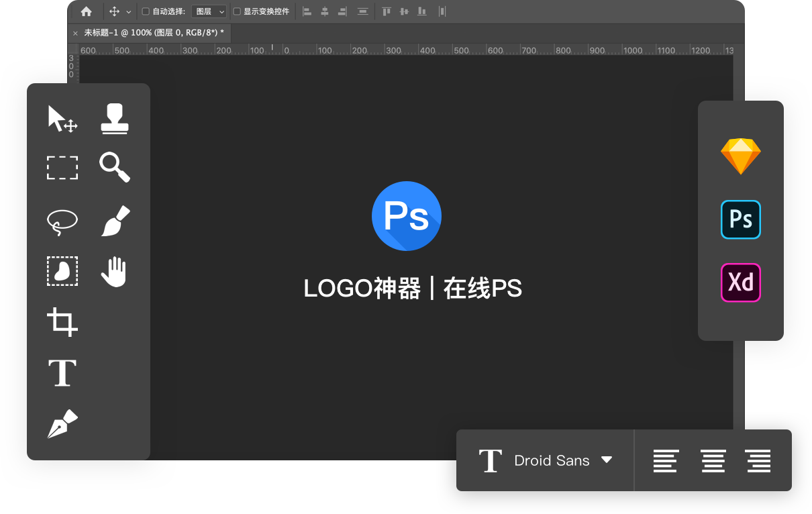Select the Lasso tool
This screenshot has width=812, height=514.
[62, 222]
